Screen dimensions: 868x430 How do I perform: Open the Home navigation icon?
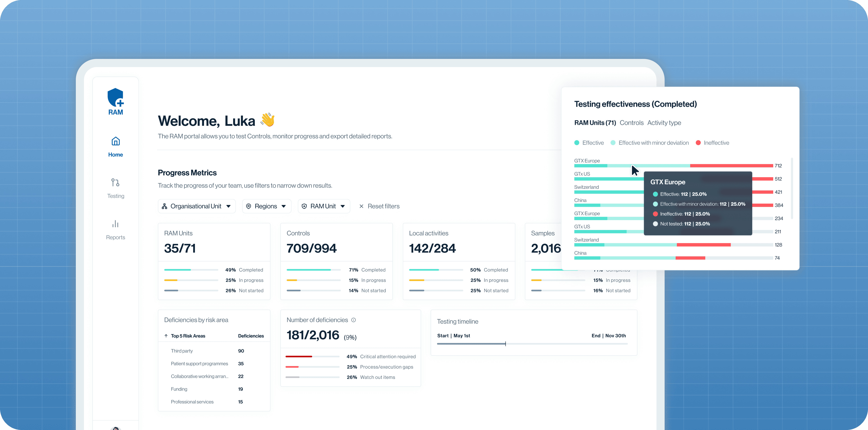tap(116, 141)
